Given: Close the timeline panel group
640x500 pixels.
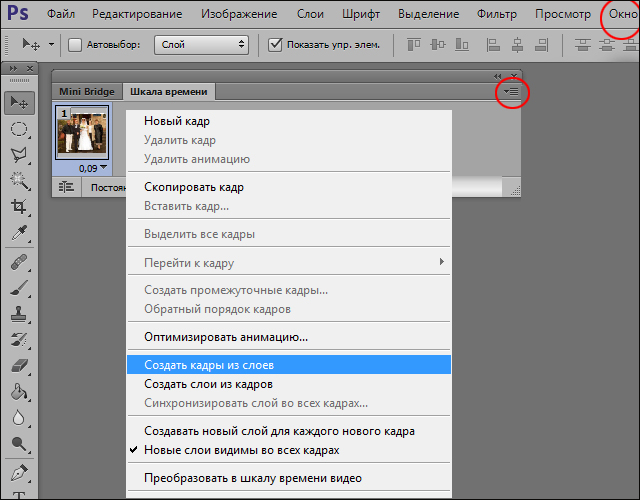Looking at the screenshot, I should click(x=514, y=76).
